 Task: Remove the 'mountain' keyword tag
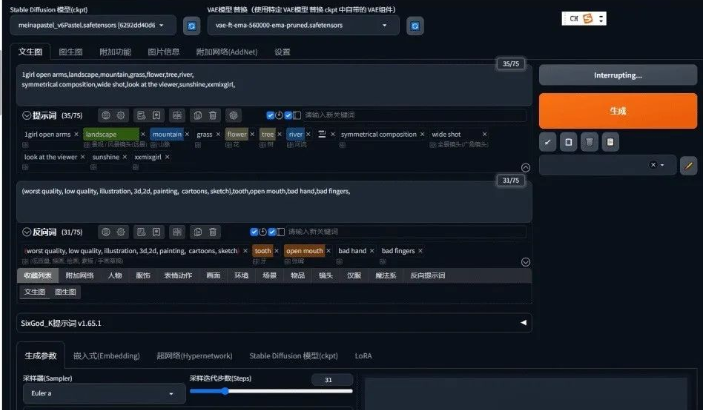(187, 134)
